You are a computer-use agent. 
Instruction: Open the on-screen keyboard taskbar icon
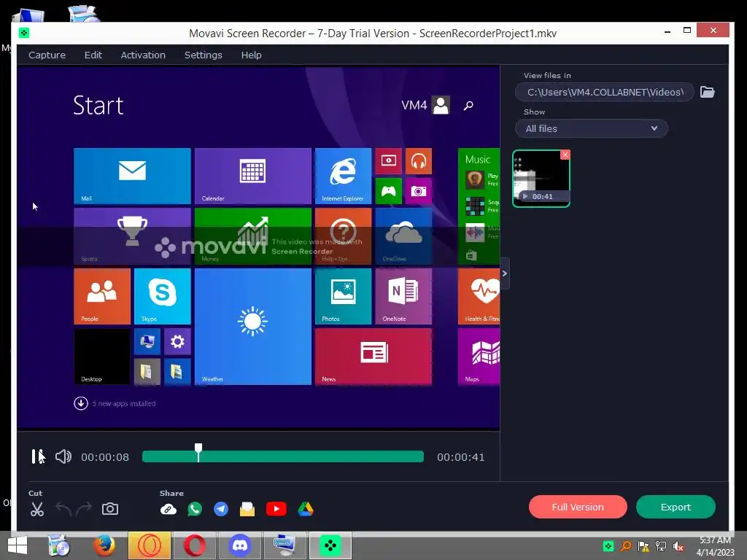[x=285, y=545]
